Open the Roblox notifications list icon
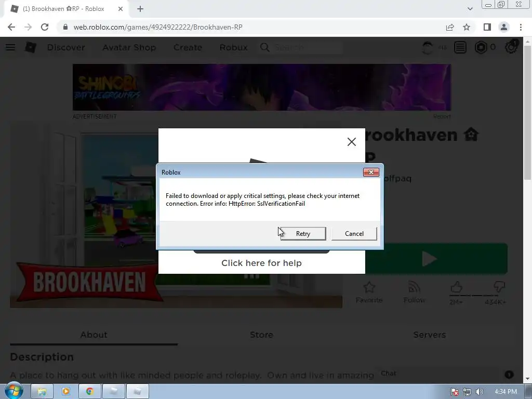 [x=460, y=47]
